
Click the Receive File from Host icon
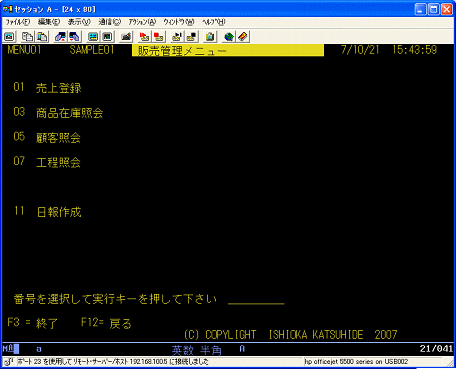pos(74,36)
